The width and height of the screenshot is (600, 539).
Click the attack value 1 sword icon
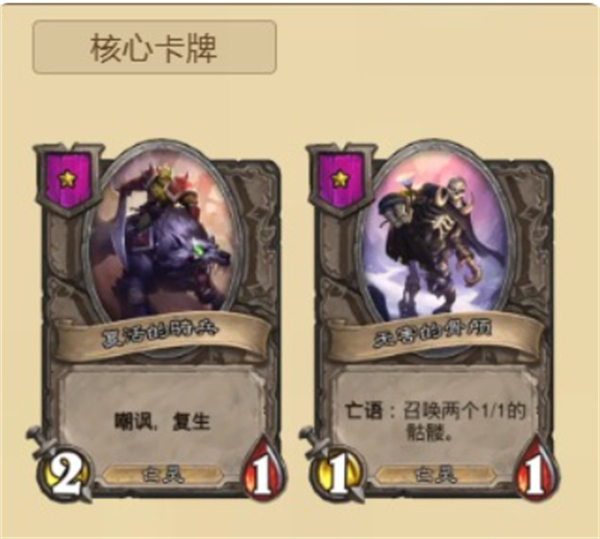click(334, 470)
